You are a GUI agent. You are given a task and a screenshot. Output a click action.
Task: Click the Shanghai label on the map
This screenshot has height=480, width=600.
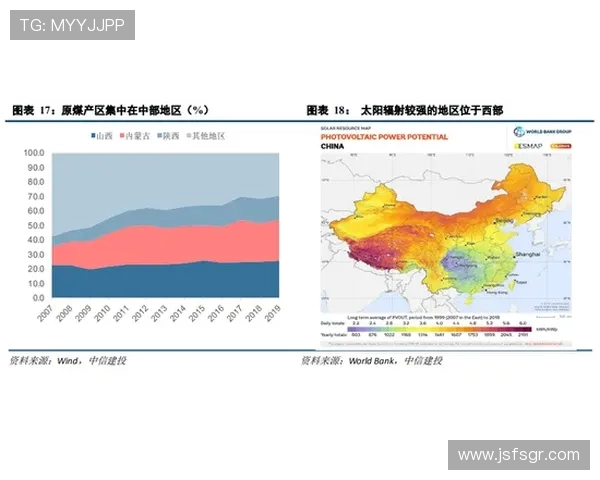(528, 254)
